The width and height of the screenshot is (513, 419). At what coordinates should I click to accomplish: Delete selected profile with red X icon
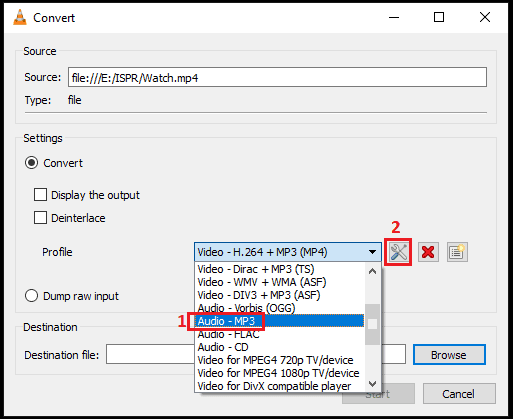coord(428,252)
